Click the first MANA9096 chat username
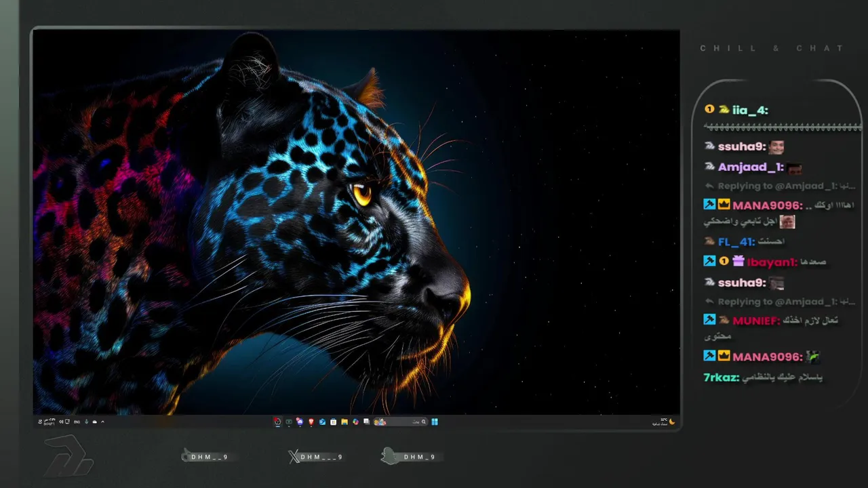The image size is (868, 488). pos(768,205)
